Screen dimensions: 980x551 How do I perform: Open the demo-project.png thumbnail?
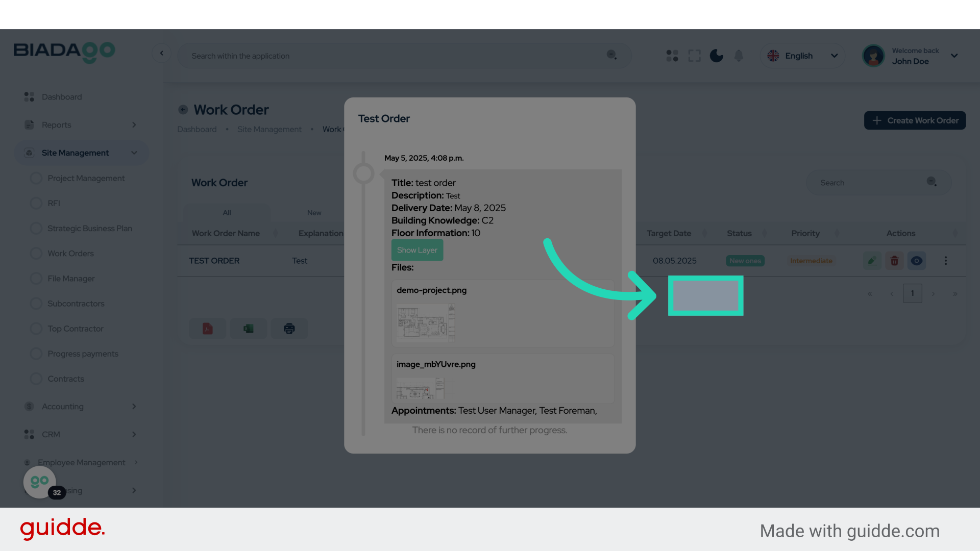point(427,322)
